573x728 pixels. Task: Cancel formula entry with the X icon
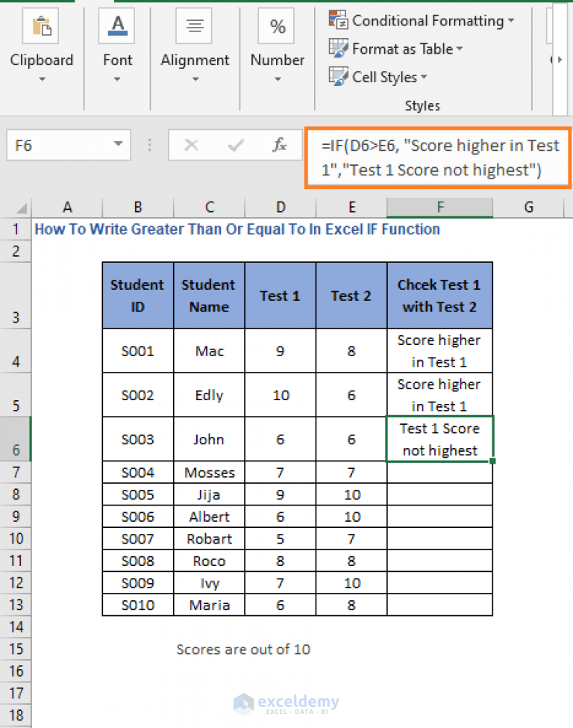tap(191, 146)
